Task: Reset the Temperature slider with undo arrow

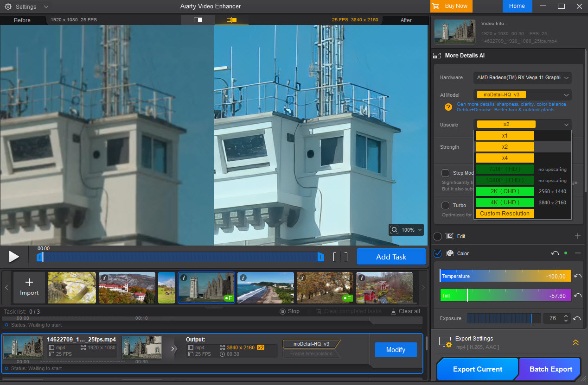Action: coord(577,276)
